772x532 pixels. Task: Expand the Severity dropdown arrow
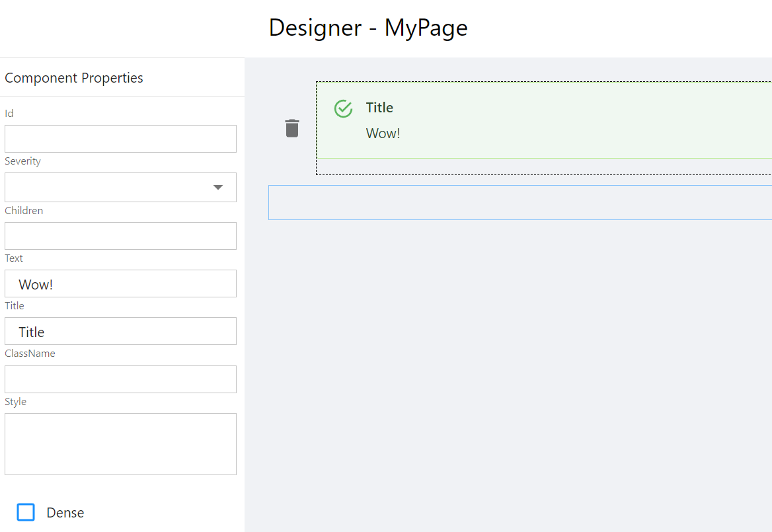coord(218,187)
